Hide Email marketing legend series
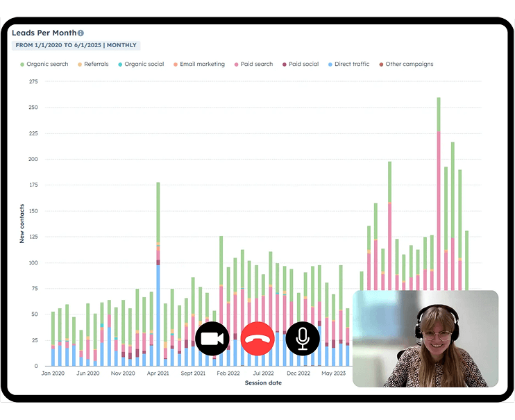515x420 pixels. [x=202, y=64]
